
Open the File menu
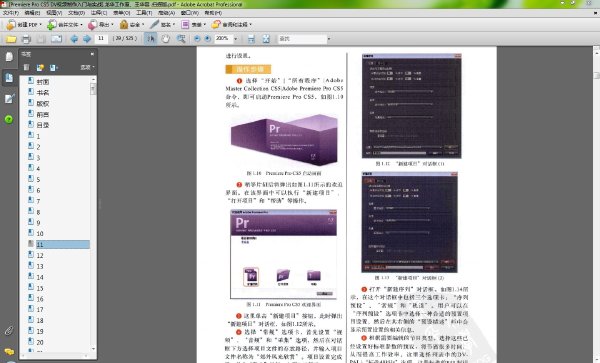click(x=11, y=13)
